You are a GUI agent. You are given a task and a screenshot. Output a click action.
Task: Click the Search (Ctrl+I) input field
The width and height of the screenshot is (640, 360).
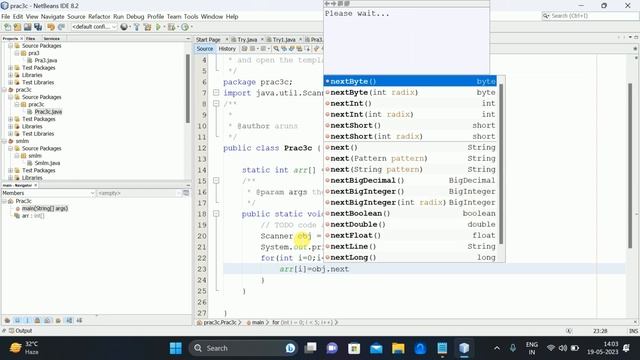[594, 16]
